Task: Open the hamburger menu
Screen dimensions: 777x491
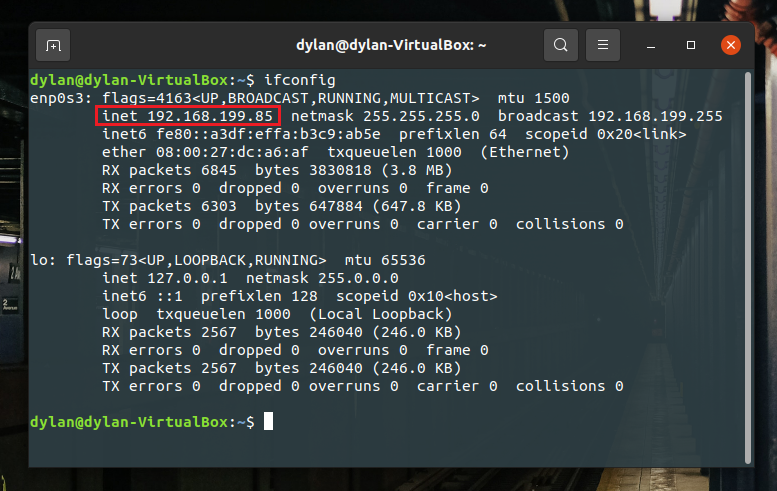Action: click(x=603, y=45)
